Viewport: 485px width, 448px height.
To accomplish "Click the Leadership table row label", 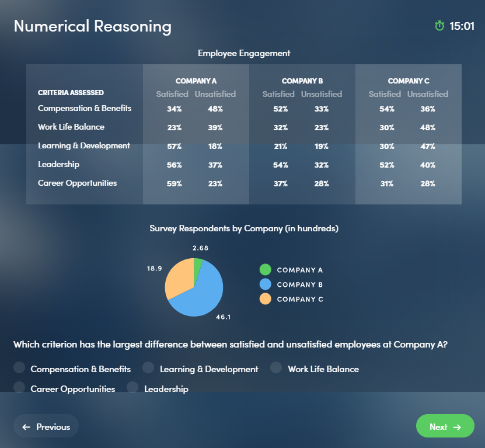I will click(x=58, y=164).
